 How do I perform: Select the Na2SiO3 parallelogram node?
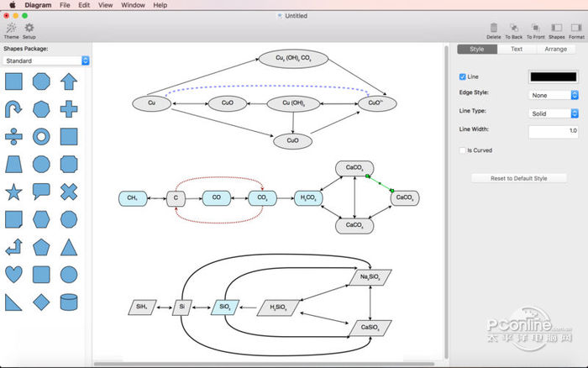[370, 277]
